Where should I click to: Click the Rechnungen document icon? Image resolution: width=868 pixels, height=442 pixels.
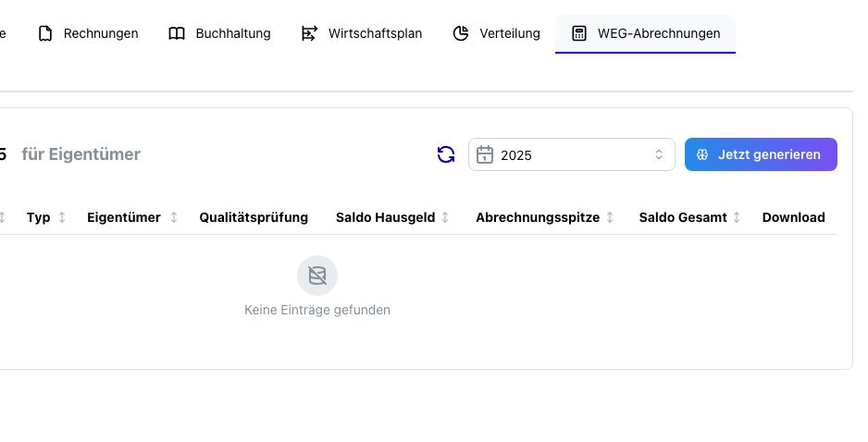(45, 33)
